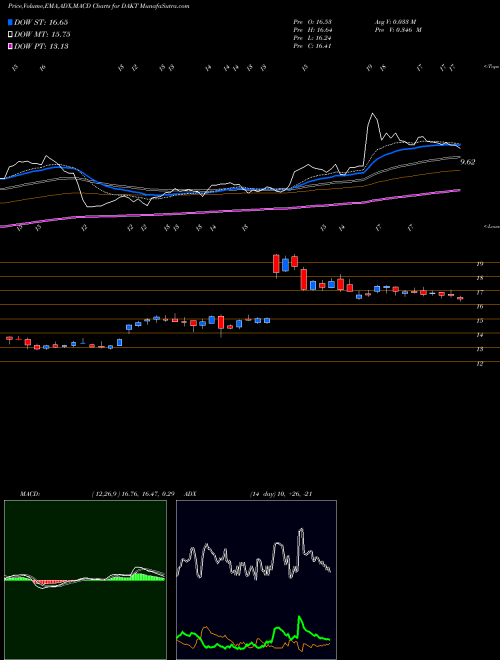This screenshot has width=500, height=660.
Task: Click the white DOW MT legend swatch
Action: 10,35
